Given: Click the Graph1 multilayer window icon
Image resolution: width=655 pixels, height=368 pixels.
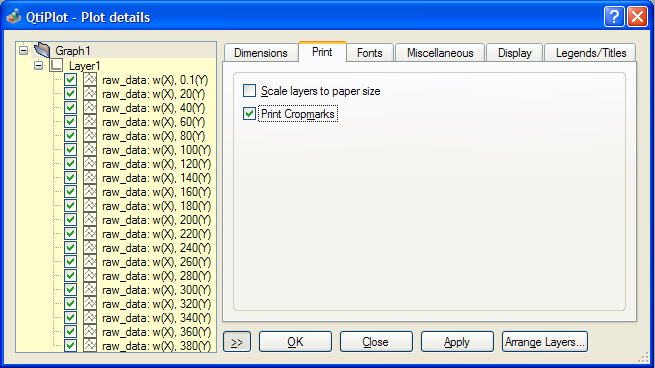Looking at the screenshot, I should [42, 50].
